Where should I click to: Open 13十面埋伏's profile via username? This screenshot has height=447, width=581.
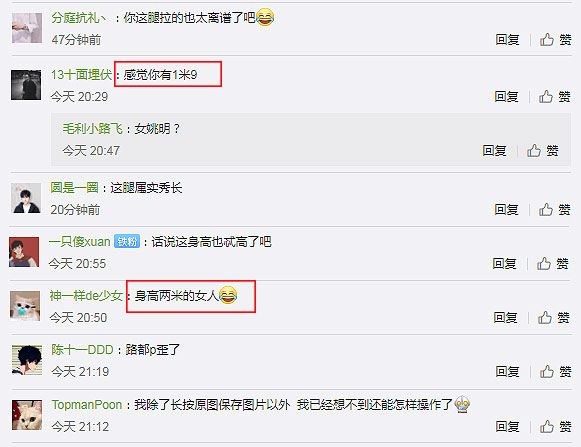coord(81,74)
